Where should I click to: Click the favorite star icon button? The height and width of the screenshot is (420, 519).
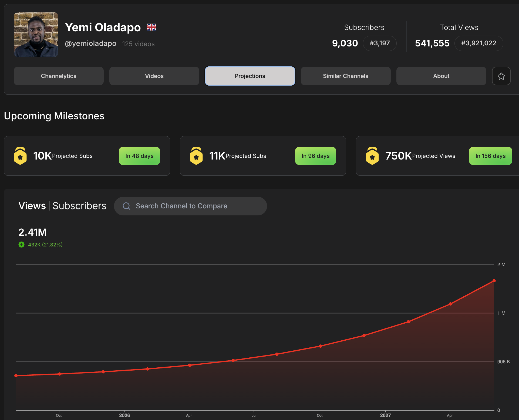(501, 76)
